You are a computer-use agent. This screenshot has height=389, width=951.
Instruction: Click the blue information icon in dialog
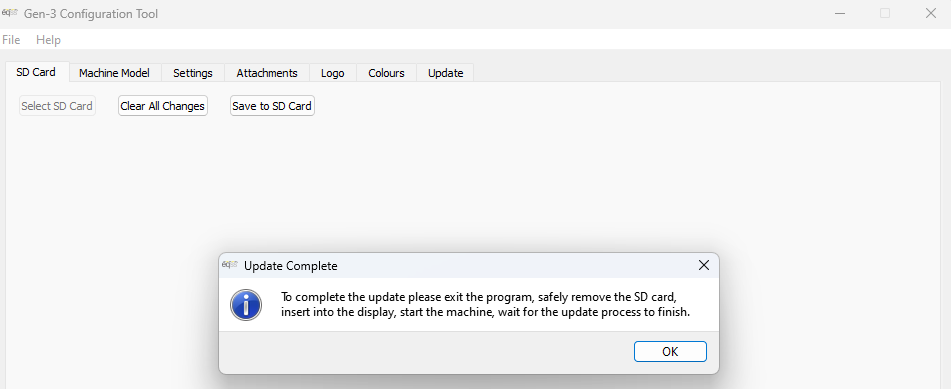(x=246, y=305)
